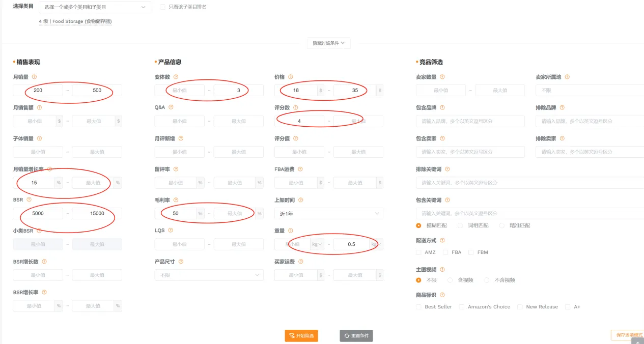The image size is (644, 344).
Task: Open weight minimum kg unit dropdown
Action: (x=318, y=244)
